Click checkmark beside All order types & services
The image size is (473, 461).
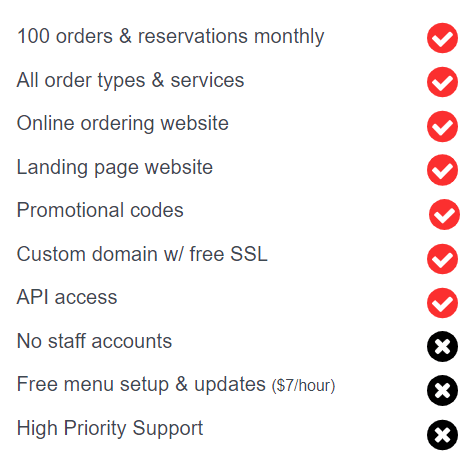point(442,82)
